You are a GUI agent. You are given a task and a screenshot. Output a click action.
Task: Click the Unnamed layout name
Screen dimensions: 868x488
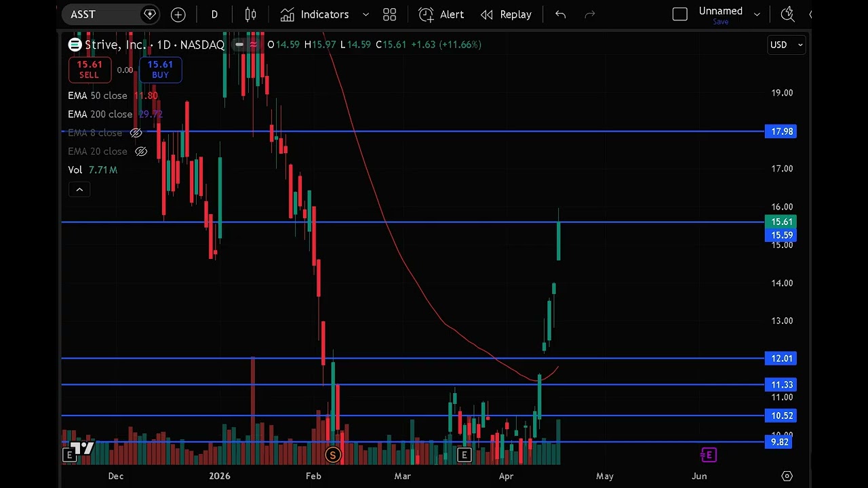(721, 11)
